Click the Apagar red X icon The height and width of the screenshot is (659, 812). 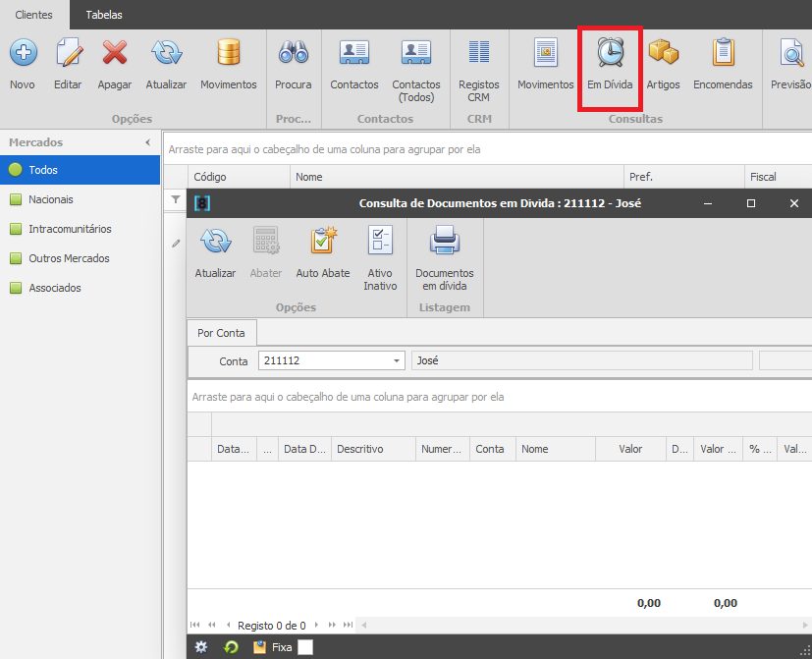pos(115,53)
